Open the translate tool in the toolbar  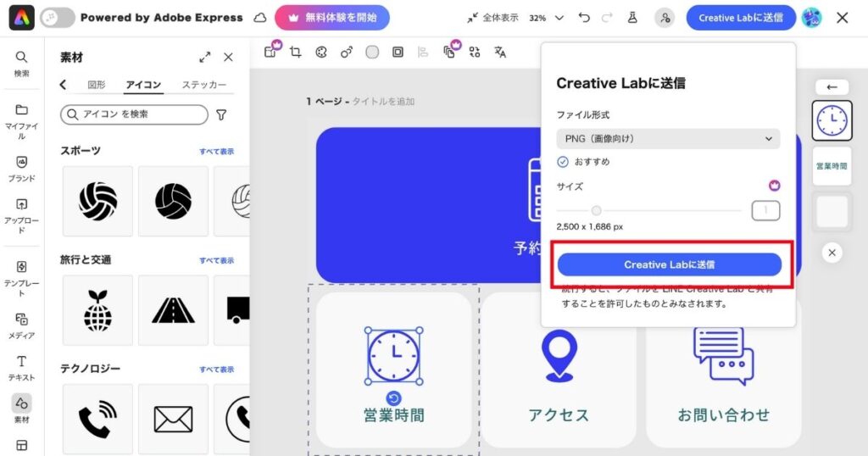tap(500, 53)
